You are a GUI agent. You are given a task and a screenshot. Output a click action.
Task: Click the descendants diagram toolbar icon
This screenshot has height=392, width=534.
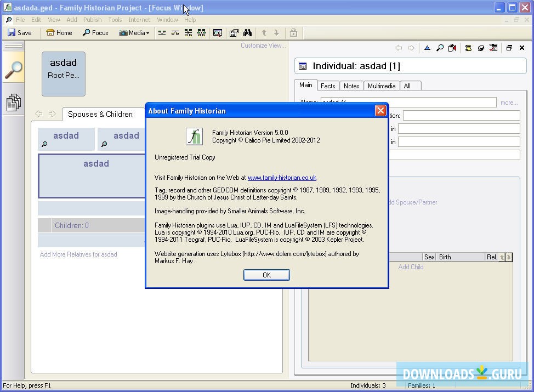click(175, 33)
